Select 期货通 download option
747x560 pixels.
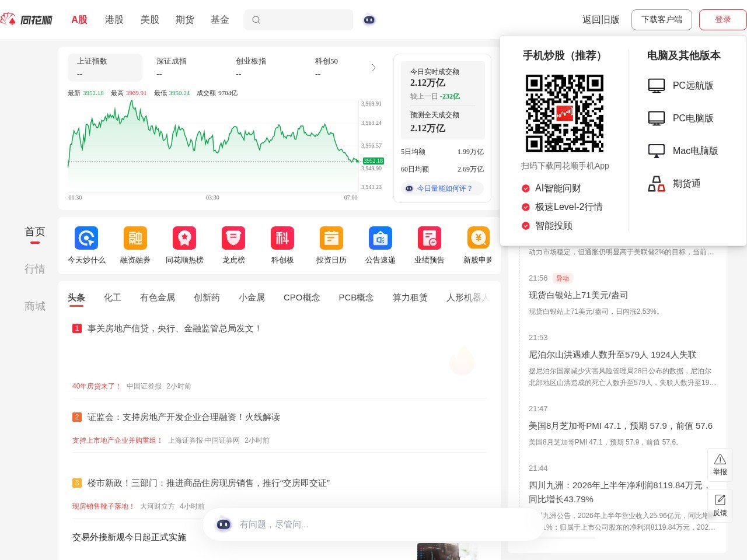[674, 184]
